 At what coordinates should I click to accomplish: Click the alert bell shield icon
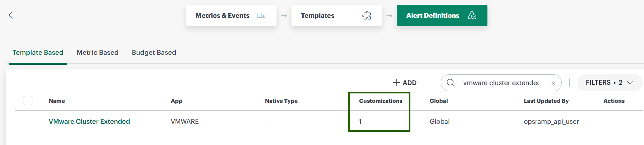[x=472, y=15]
